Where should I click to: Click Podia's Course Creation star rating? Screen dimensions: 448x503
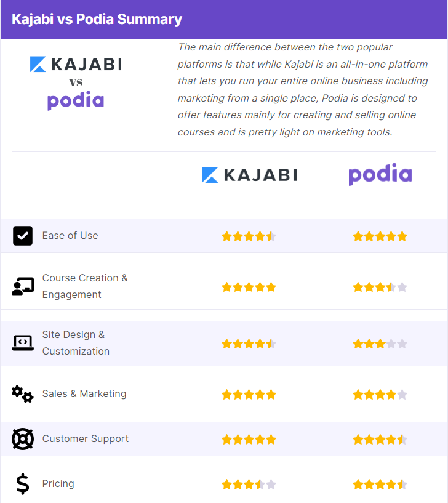tap(380, 287)
